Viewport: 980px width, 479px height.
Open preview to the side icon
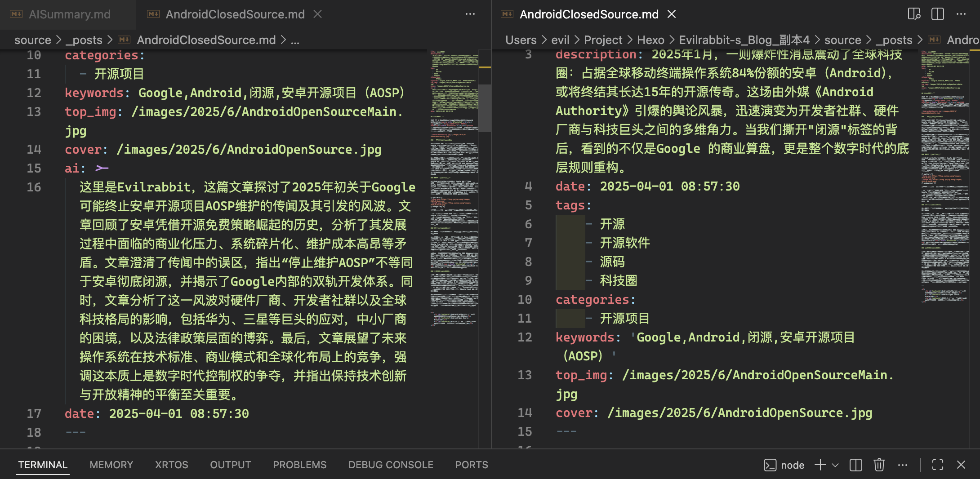click(x=914, y=14)
